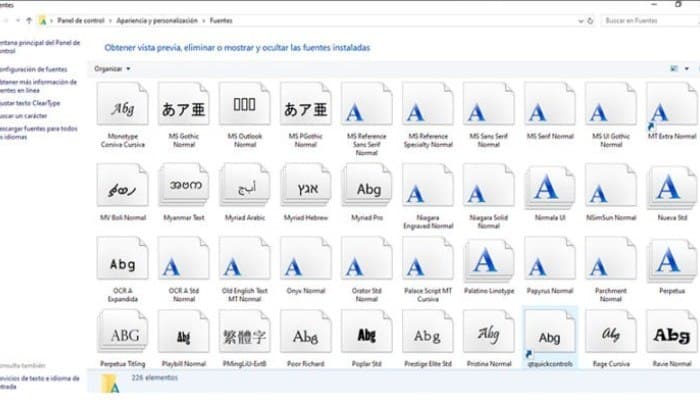
Task: Select the Playbill Normal font icon
Action: 183,332
